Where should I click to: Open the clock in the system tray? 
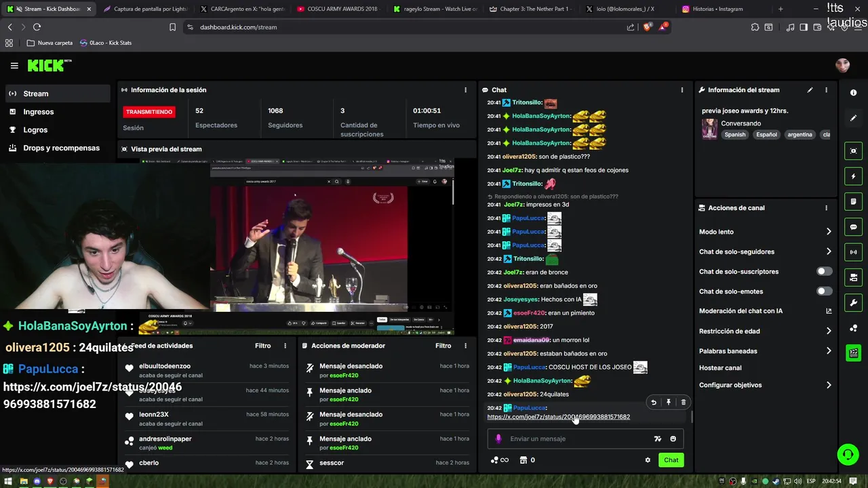(831, 481)
